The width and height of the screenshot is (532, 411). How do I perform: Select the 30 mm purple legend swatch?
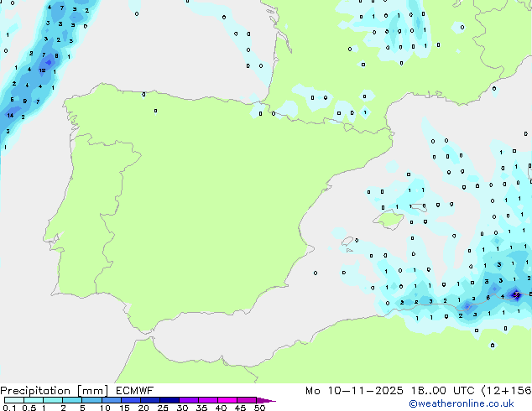pyautogui.click(x=188, y=400)
